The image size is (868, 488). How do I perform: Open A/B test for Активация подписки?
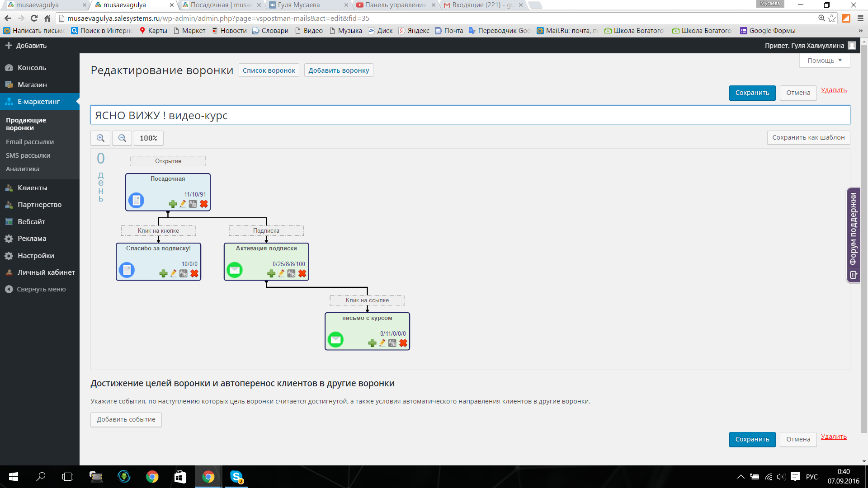[x=292, y=274]
